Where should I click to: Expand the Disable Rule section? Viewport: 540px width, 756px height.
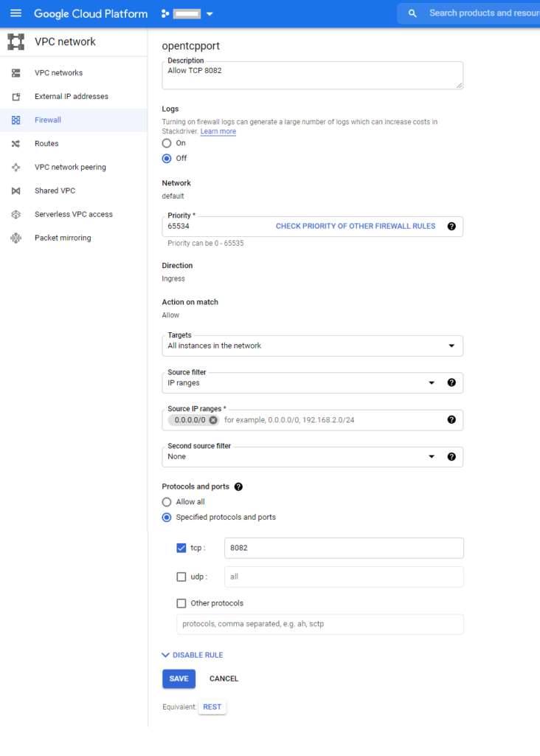click(193, 655)
